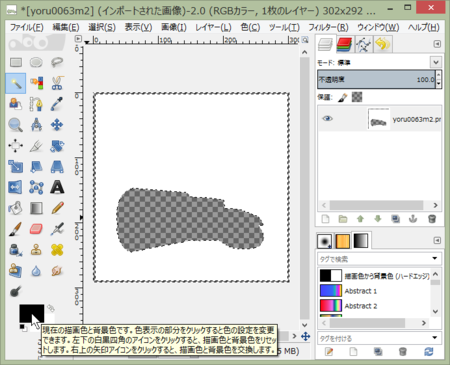The width and height of the screenshot is (450, 365).
Task: Select the Rotate tool
Action: (57, 146)
